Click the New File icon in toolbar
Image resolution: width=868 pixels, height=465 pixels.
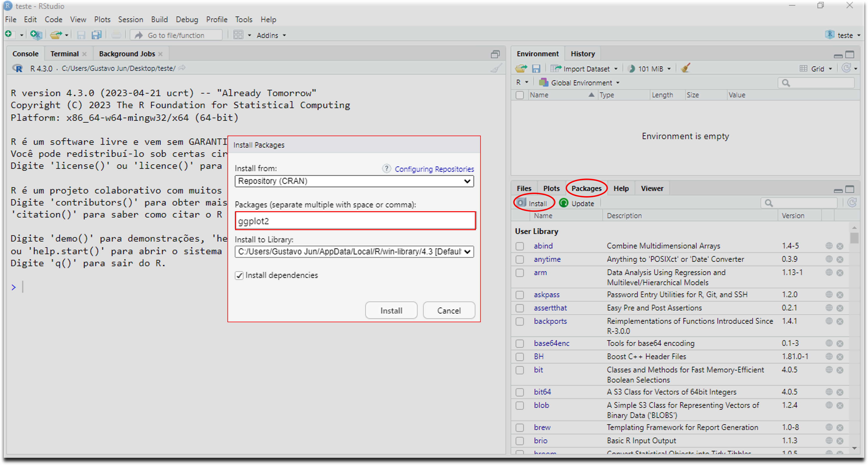pyautogui.click(x=9, y=34)
